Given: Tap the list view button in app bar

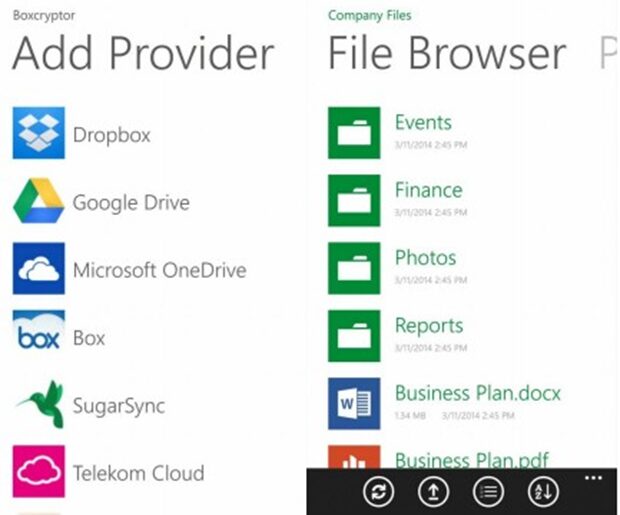Looking at the screenshot, I should [488, 492].
